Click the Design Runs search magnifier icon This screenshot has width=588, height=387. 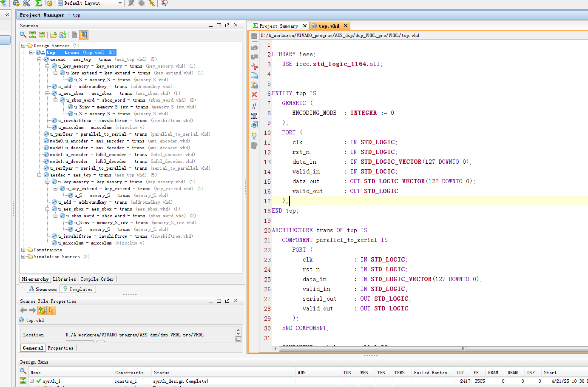23,371
